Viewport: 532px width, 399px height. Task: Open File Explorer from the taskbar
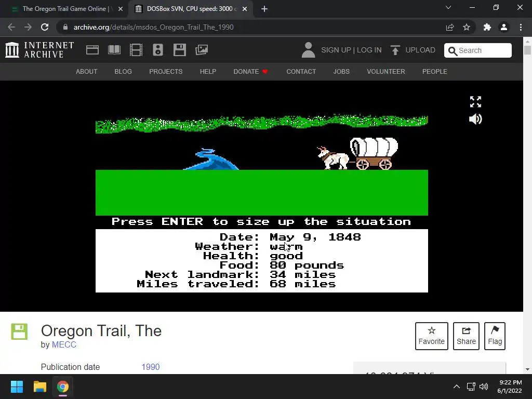[39, 387]
